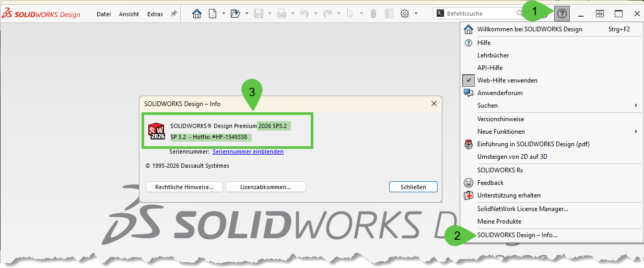Viewport: 644px width, 268px height.
Task: Select Feedback menu entry
Action: coord(551,183)
